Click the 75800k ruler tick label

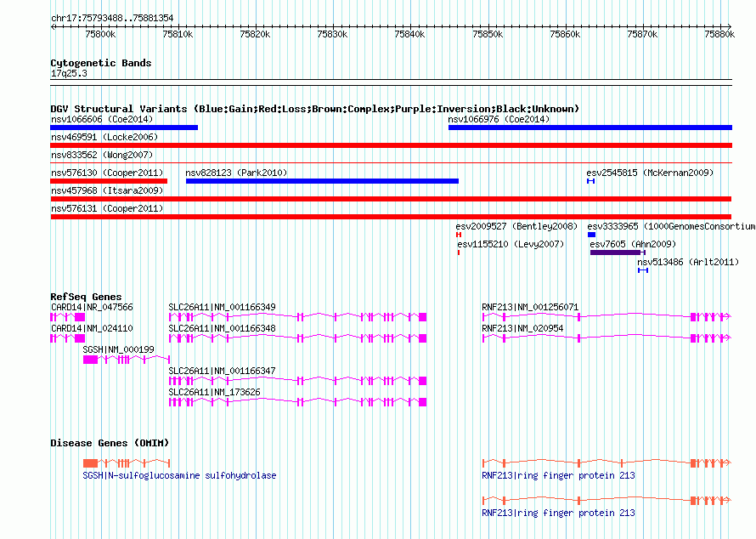tap(100, 34)
